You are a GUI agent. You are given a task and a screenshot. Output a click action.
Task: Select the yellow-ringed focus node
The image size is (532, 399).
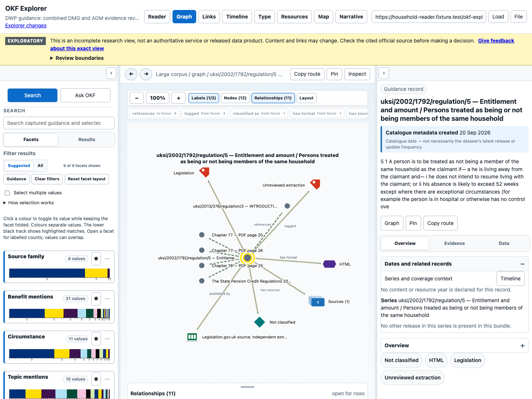coord(248,258)
